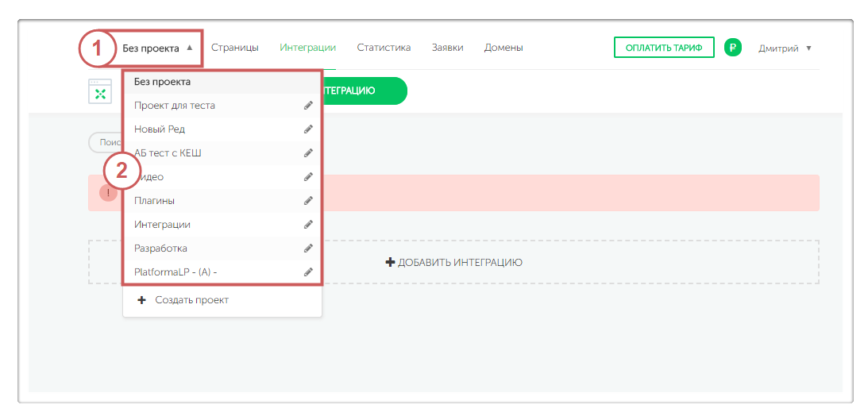Switch to the Статистика tab
This screenshot has width=868, height=420.
point(384,48)
